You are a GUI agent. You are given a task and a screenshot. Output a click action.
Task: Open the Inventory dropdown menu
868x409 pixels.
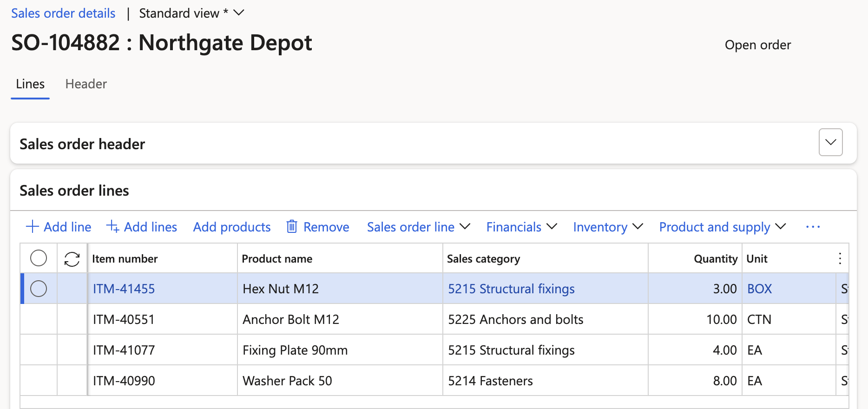pyautogui.click(x=608, y=227)
